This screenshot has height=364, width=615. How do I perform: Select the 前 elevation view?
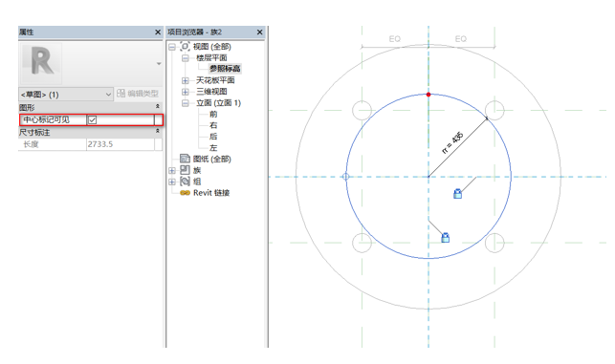coord(213,114)
